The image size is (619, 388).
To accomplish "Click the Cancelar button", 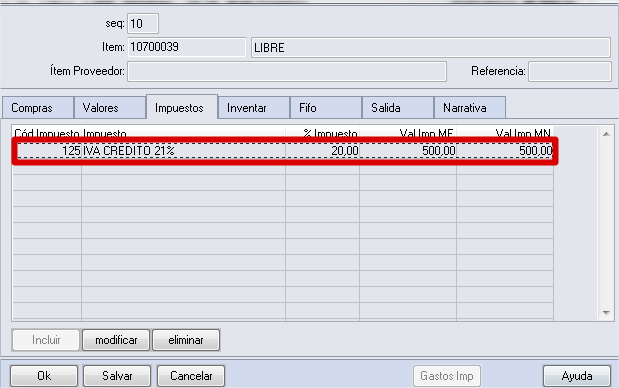I will (191, 375).
